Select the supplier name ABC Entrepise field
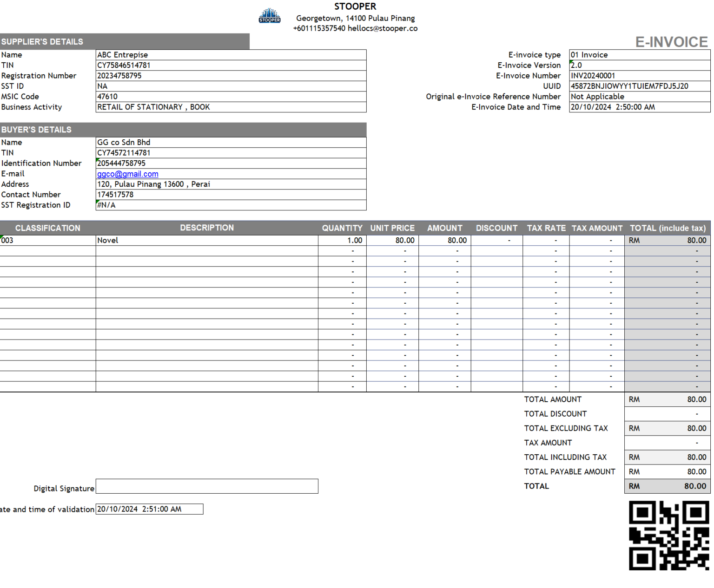This screenshot has width=714, height=588. 231,55
